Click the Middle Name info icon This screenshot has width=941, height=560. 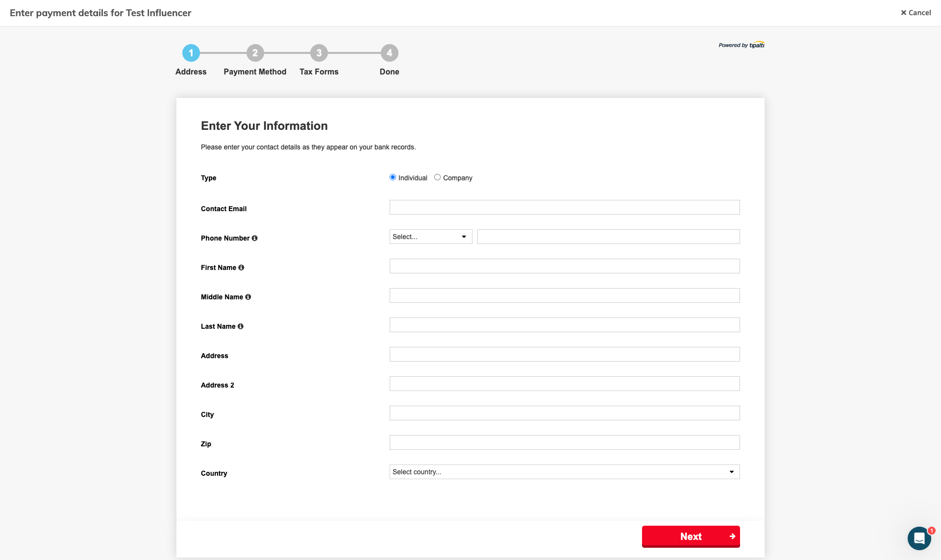coord(248,297)
